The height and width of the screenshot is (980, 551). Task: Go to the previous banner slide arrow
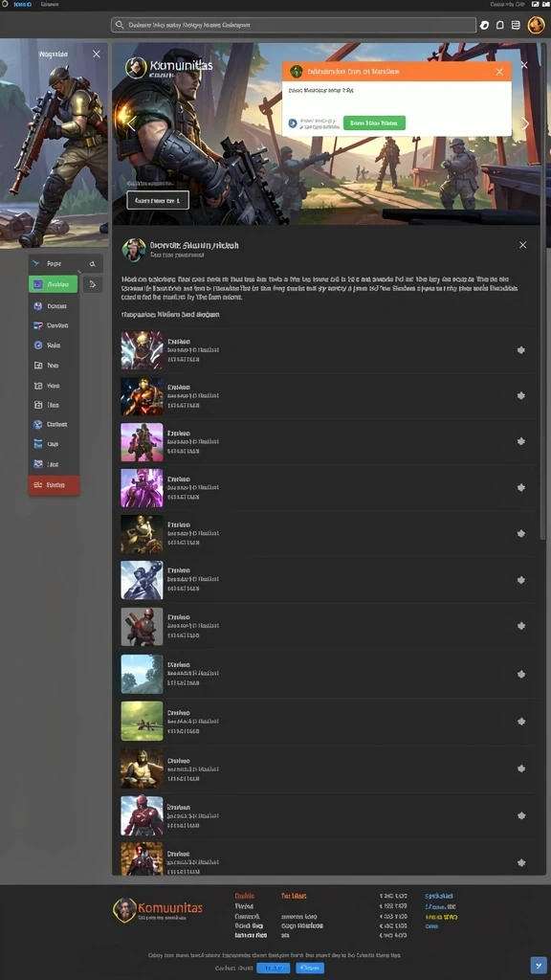pos(131,123)
